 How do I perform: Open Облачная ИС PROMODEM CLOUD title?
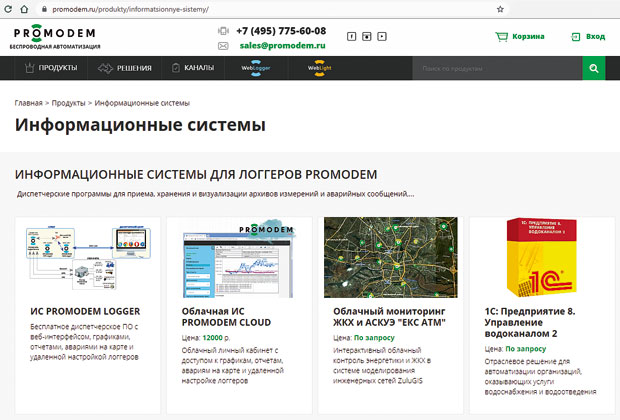(x=226, y=317)
